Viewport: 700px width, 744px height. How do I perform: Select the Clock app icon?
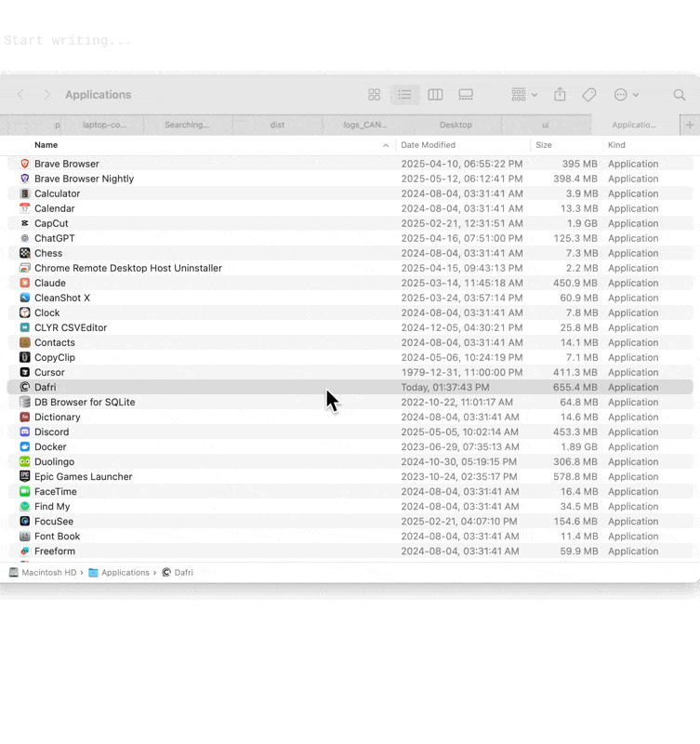point(25,312)
